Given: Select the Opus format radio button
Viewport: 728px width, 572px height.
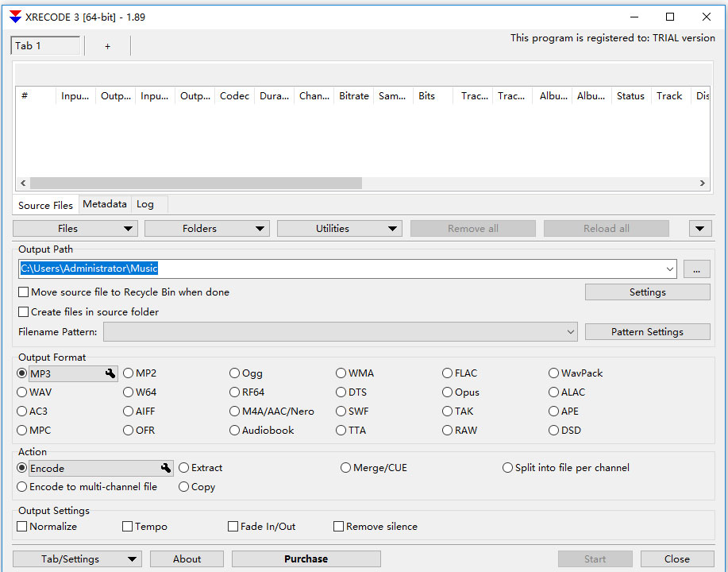Looking at the screenshot, I should click(x=447, y=392).
